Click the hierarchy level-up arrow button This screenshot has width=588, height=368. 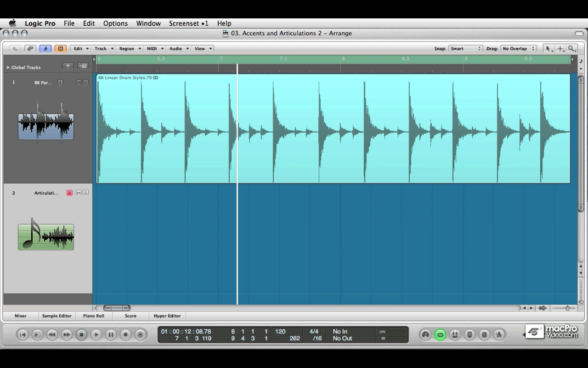tap(15, 48)
